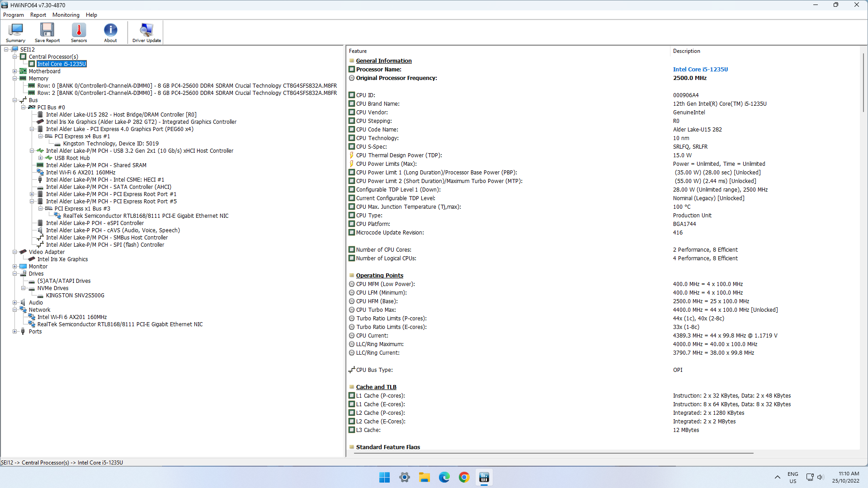Expand PCI Express Root Port #1 node
This screenshot has height=488, width=868.
point(32,194)
